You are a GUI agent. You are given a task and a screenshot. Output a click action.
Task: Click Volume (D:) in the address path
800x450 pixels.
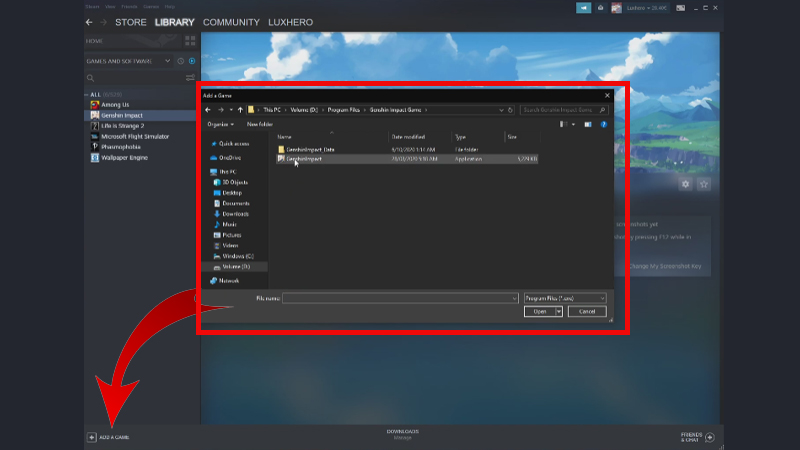point(304,110)
